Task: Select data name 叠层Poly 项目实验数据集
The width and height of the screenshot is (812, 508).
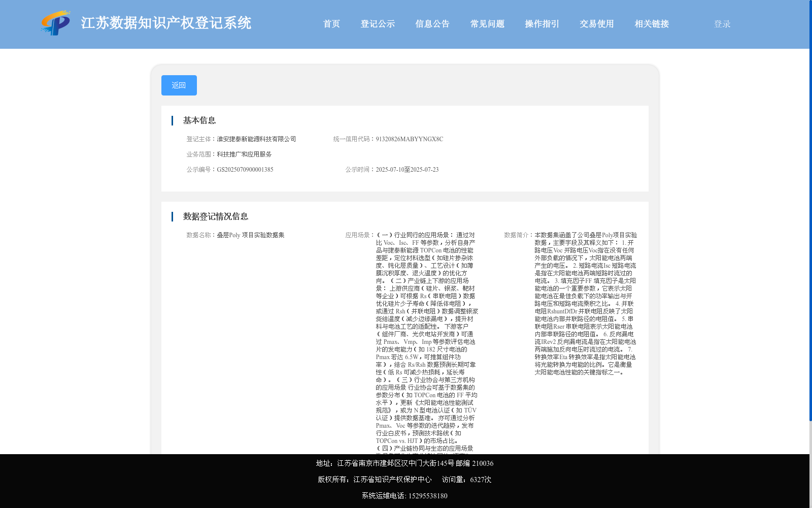Action: coord(251,235)
